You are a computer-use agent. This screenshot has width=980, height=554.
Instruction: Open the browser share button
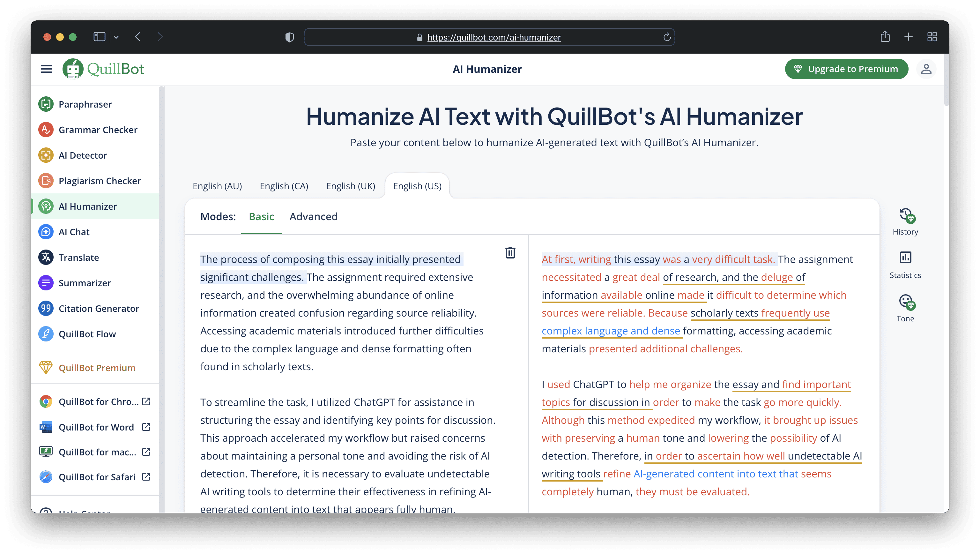885,37
